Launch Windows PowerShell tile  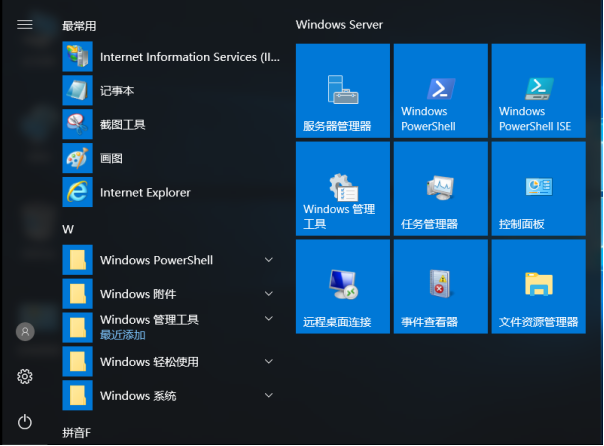(x=441, y=91)
